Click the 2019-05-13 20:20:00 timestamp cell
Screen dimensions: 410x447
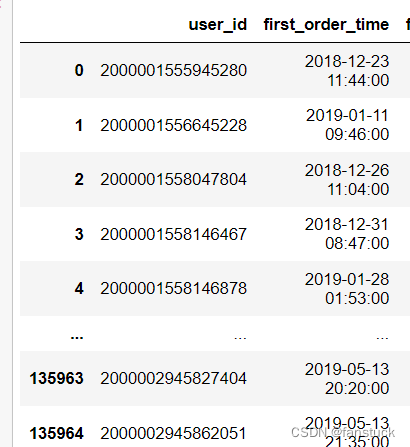click(x=347, y=379)
